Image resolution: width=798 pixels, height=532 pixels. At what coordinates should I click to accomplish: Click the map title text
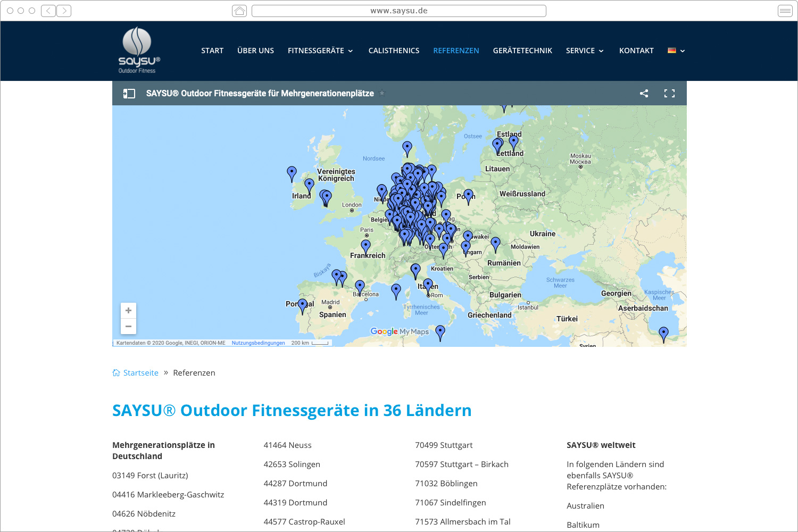click(260, 94)
